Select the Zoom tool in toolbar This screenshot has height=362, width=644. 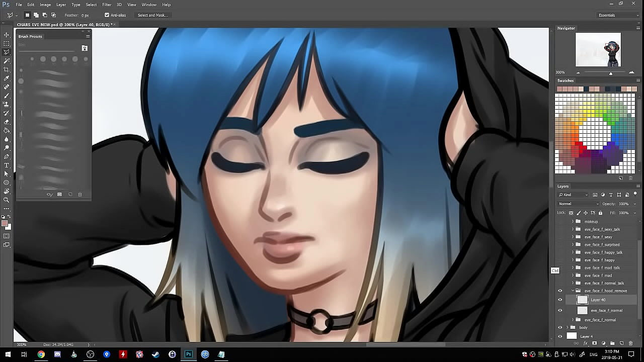tap(7, 200)
